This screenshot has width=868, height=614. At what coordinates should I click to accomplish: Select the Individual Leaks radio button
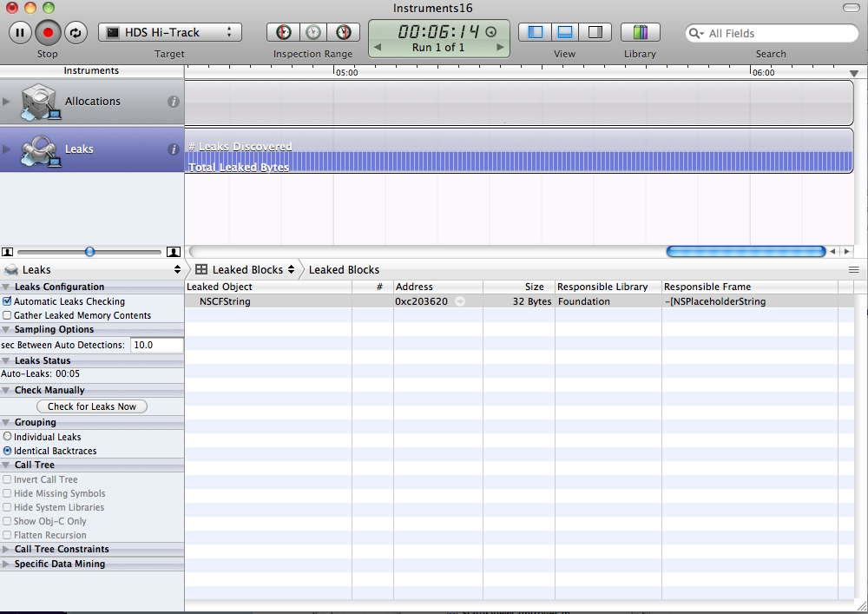(8, 437)
